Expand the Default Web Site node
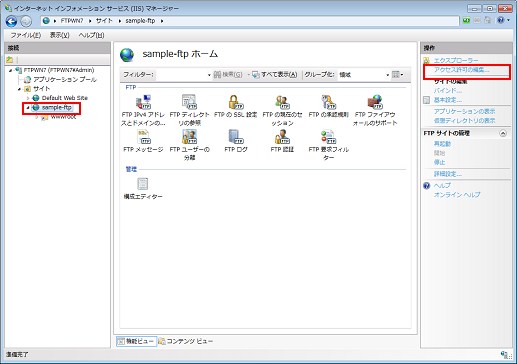 (x=28, y=98)
